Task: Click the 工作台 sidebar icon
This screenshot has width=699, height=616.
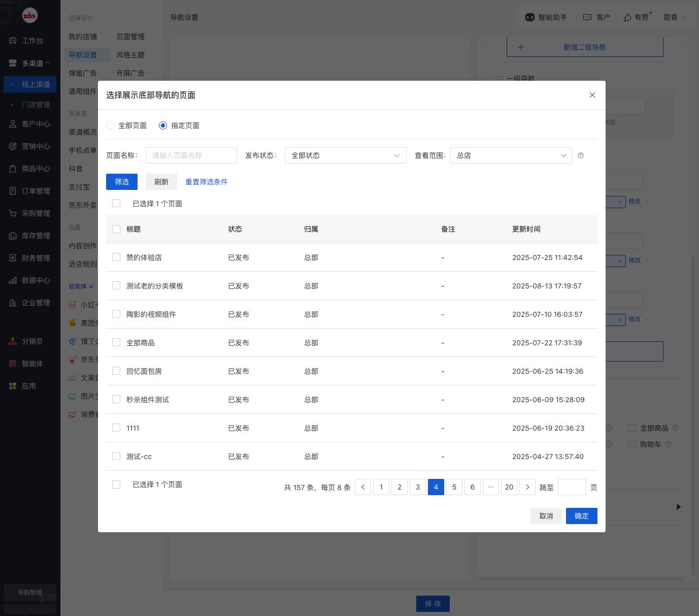Action: (x=13, y=41)
